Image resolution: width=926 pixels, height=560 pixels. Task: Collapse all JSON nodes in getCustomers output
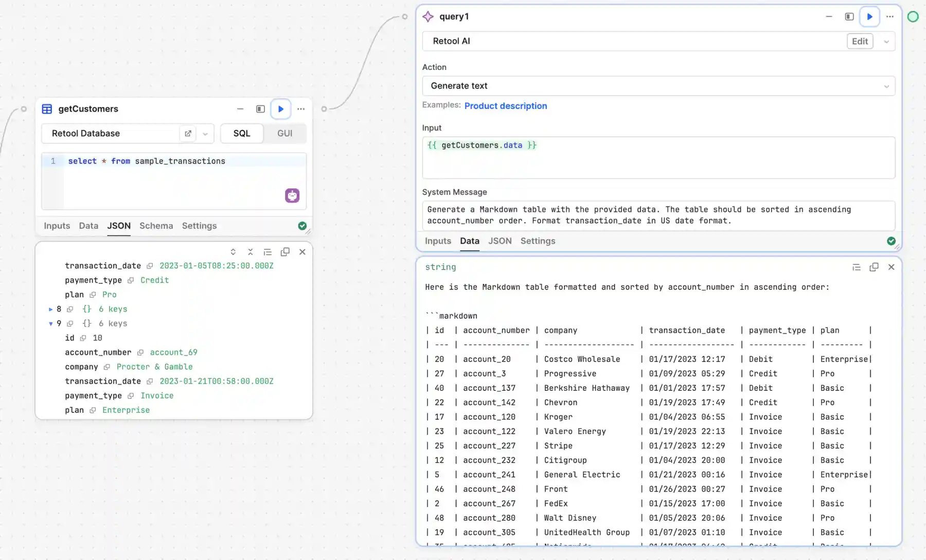250,252
